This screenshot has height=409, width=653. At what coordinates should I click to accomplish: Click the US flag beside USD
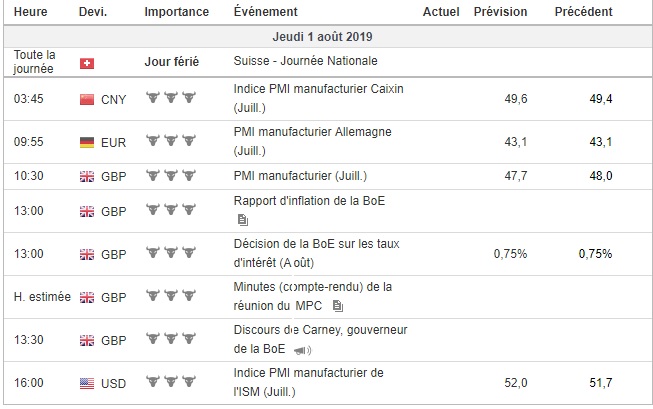86,382
